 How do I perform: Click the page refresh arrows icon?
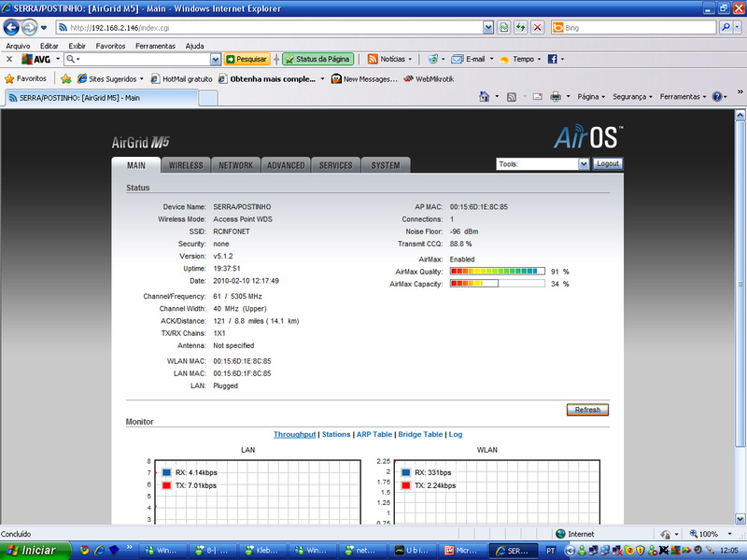pyautogui.click(x=521, y=28)
